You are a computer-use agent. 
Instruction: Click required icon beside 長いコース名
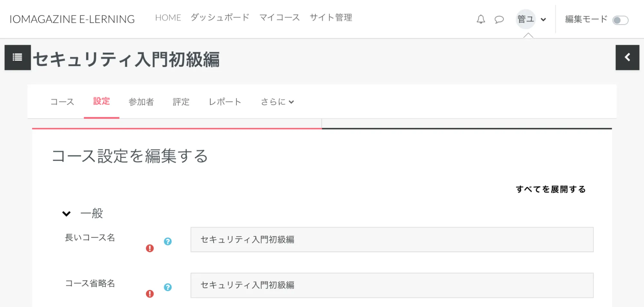tap(150, 248)
